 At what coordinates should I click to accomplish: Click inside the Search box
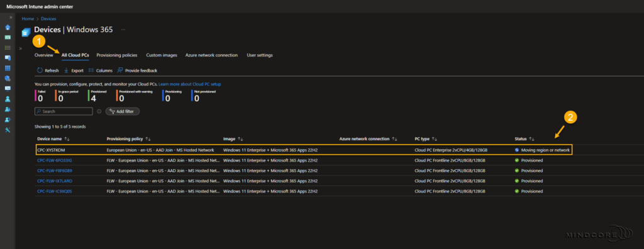[x=64, y=111]
